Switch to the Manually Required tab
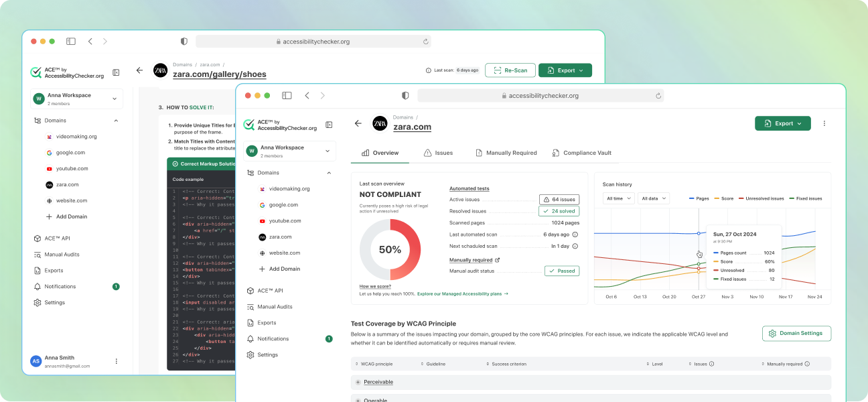 [506, 153]
